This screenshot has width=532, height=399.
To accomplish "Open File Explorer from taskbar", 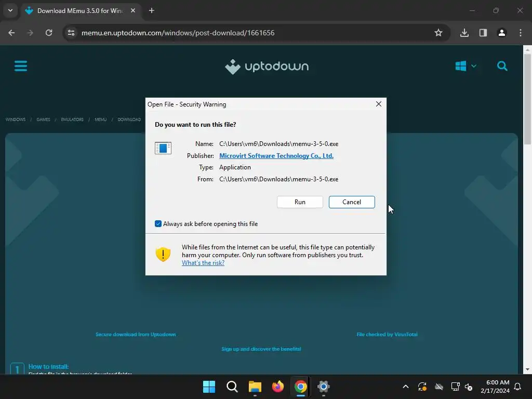I will (255, 387).
